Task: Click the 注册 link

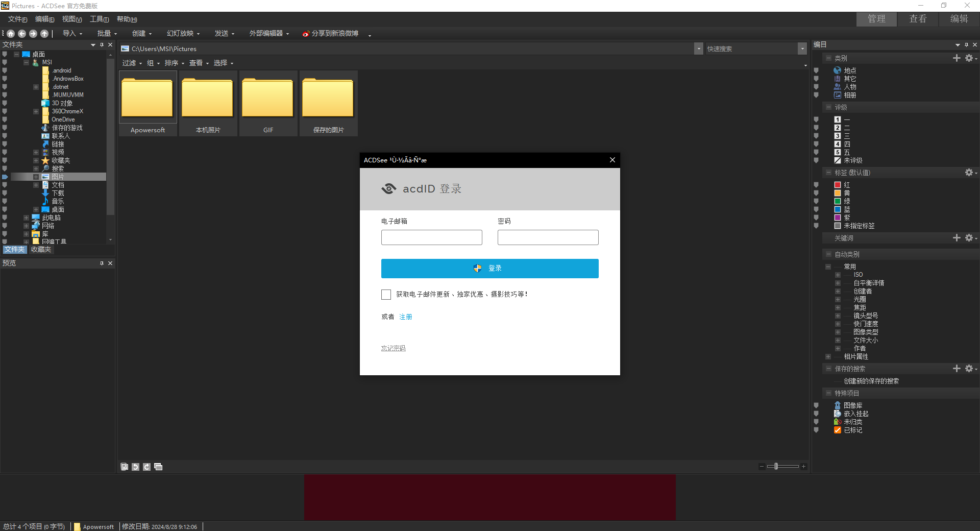Action: click(x=405, y=317)
